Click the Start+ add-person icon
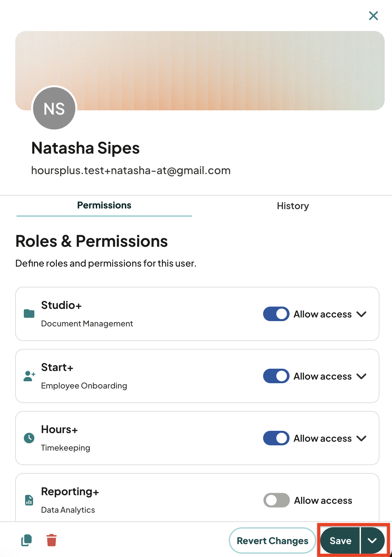This screenshot has height=557, width=392. click(29, 376)
